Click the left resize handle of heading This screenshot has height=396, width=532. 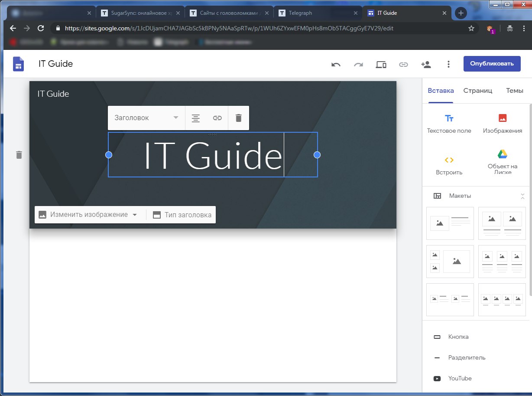click(x=109, y=155)
